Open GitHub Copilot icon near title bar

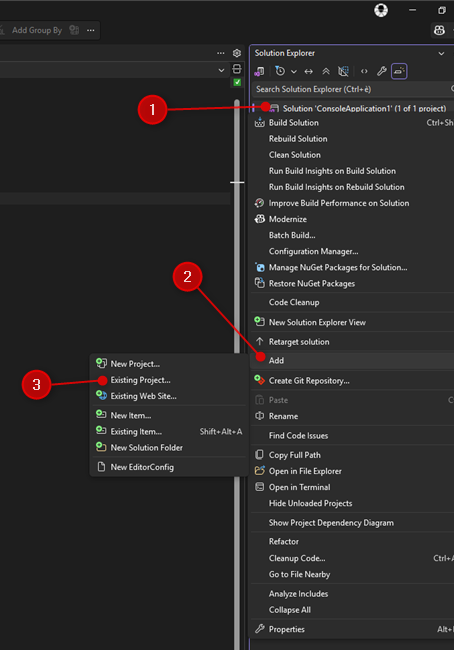(x=439, y=30)
